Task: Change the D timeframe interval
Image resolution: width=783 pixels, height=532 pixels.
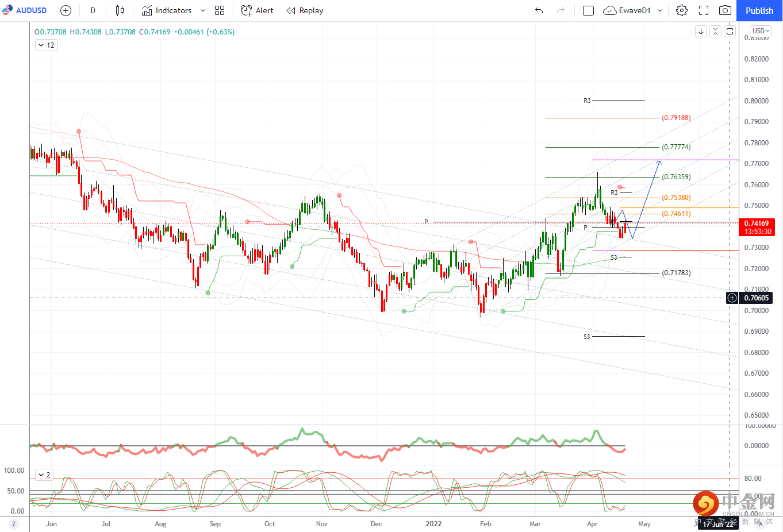Action: click(x=93, y=10)
